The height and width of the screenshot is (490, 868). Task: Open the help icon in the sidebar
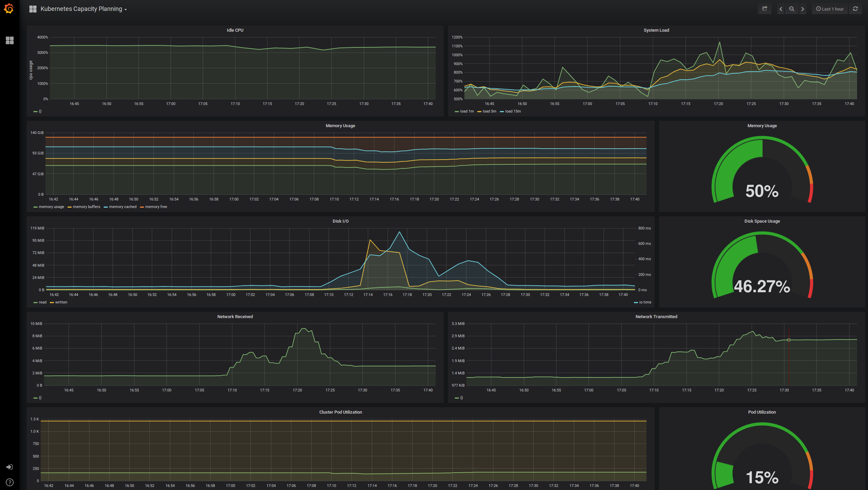(x=10, y=482)
